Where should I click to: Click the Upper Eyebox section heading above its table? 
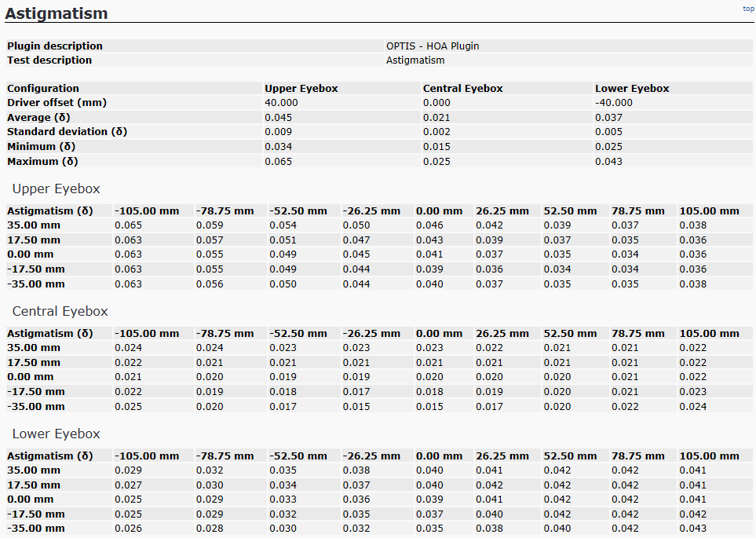[x=56, y=189]
